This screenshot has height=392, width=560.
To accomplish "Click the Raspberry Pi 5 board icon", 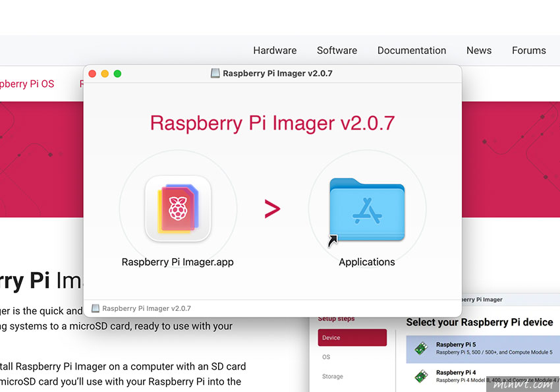I will [x=422, y=348].
